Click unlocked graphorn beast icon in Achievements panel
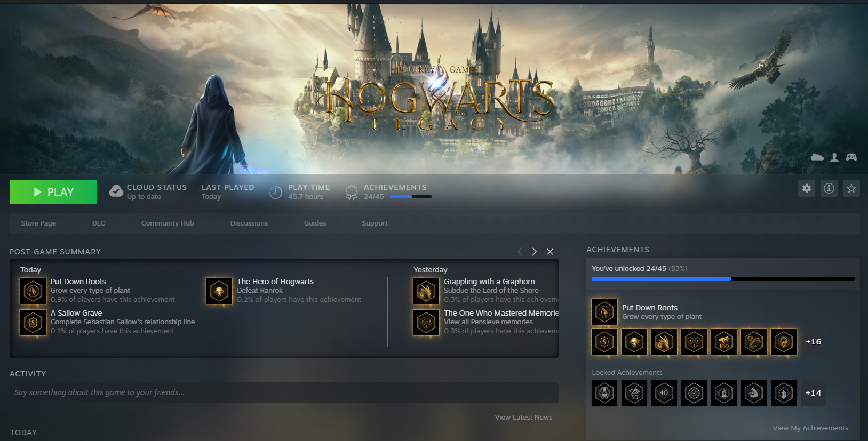 tap(664, 342)
